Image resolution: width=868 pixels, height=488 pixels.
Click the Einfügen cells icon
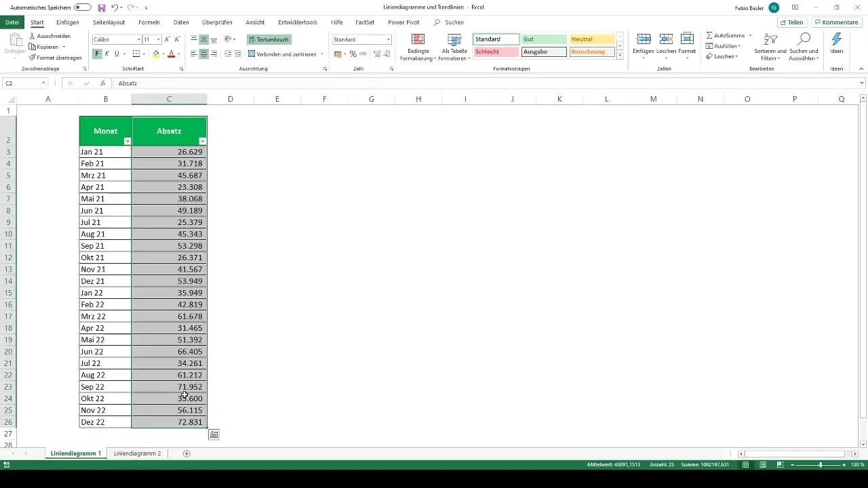click(644, 39)
